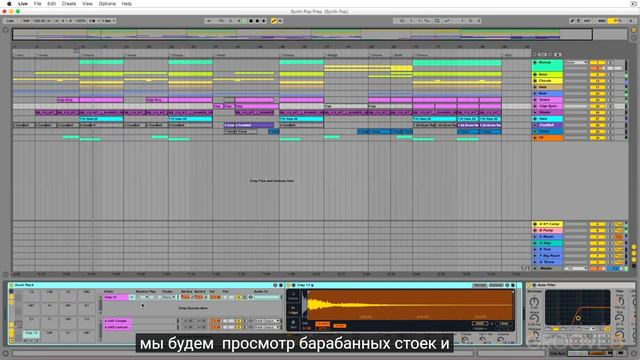Open the Edit menu

point(51,4)
